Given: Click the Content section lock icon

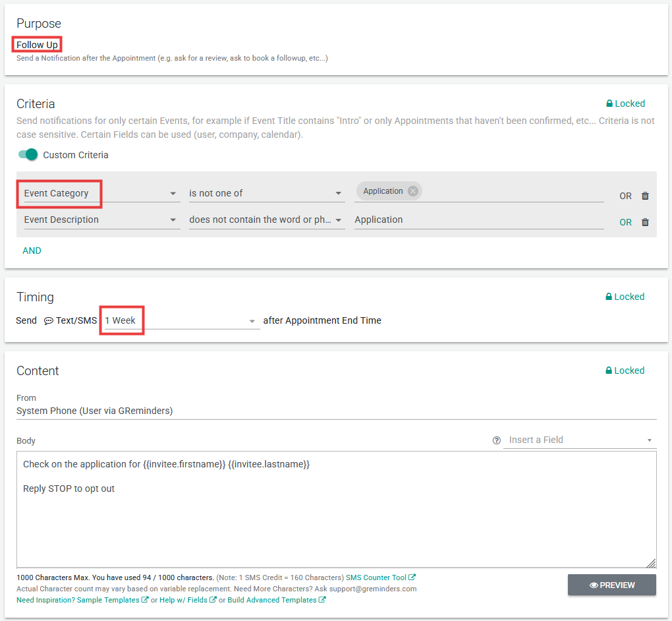Looking at the screenshot, I should coord(609,370).
